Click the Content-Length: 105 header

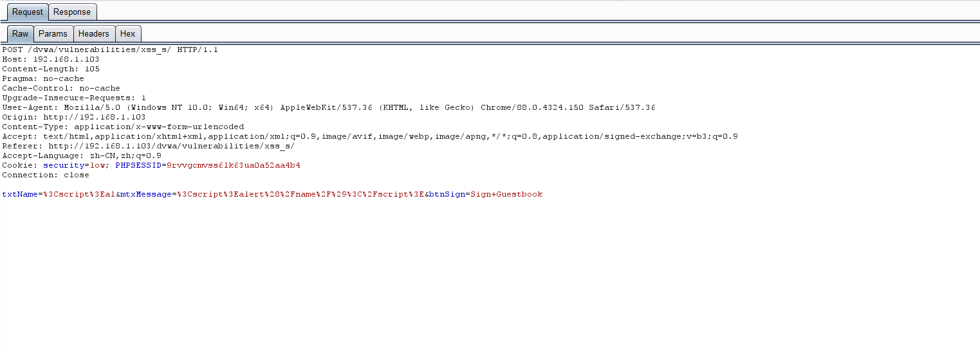pyautogui.click(x=51, y=69)
